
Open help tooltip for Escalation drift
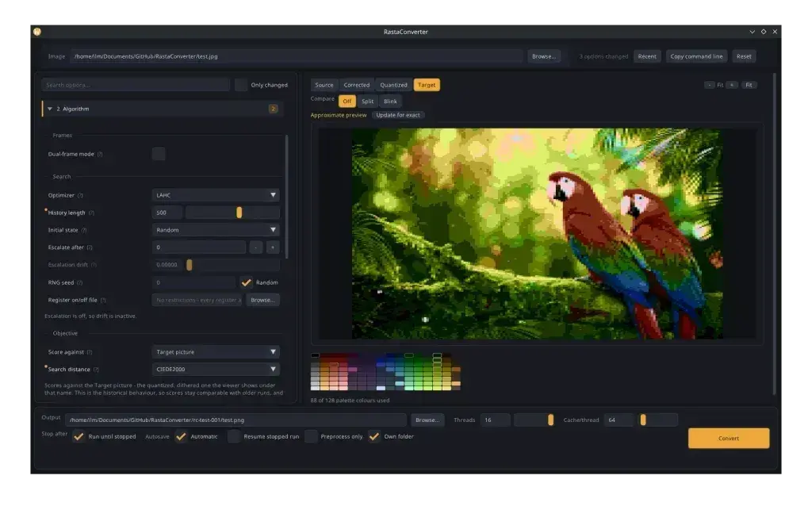point(94,265)
